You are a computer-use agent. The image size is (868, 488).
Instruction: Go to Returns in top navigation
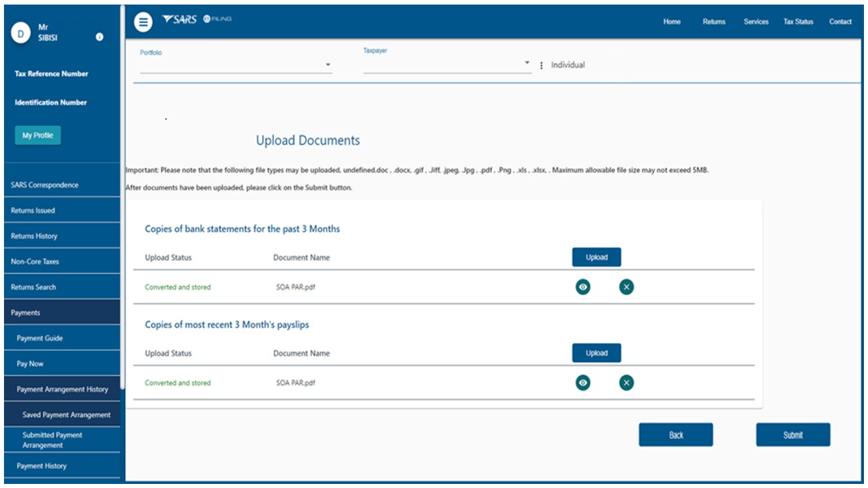point(714,22)
